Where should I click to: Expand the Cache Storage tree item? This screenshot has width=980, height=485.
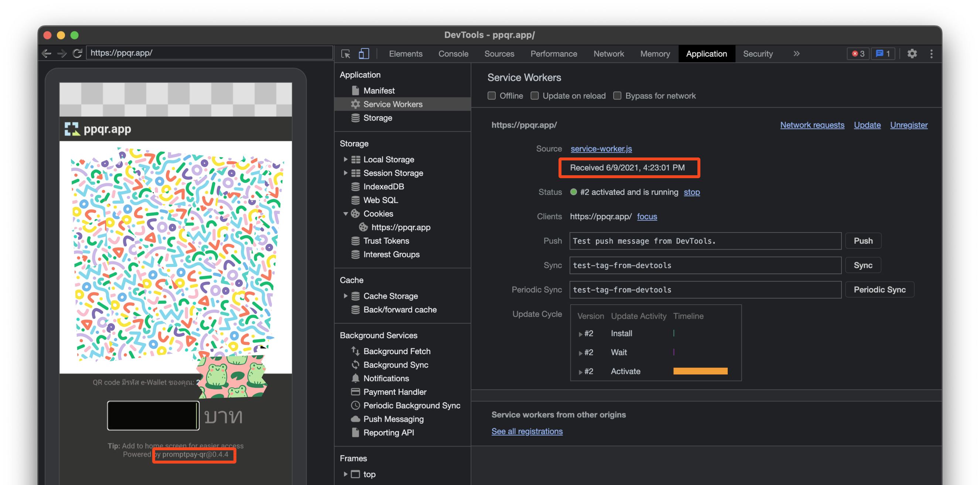pos(345,296)
